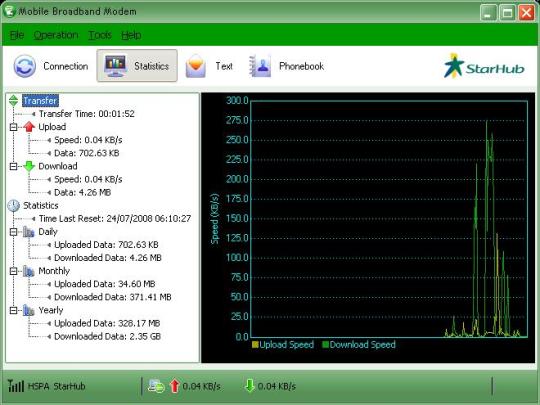Click the StarHub logo

(484, 66)
